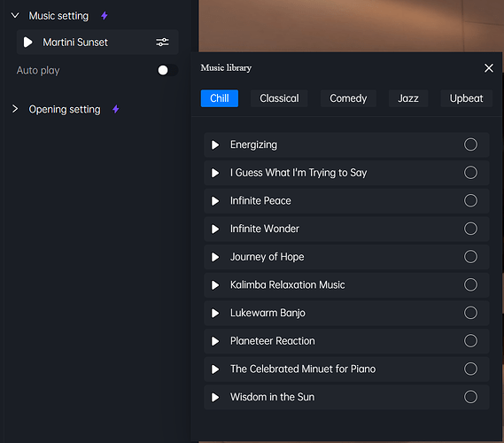Viewport: 504px width, 443px height.
Task: Select Journey of Hope radio button
Action: click(470, 257)
